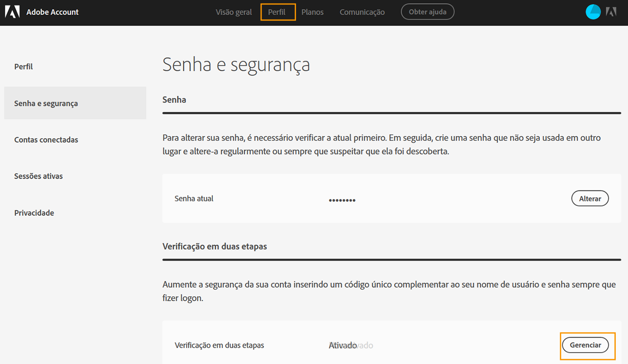
Task: Open the account avatar menu
Action: click(x=593, y=11)
